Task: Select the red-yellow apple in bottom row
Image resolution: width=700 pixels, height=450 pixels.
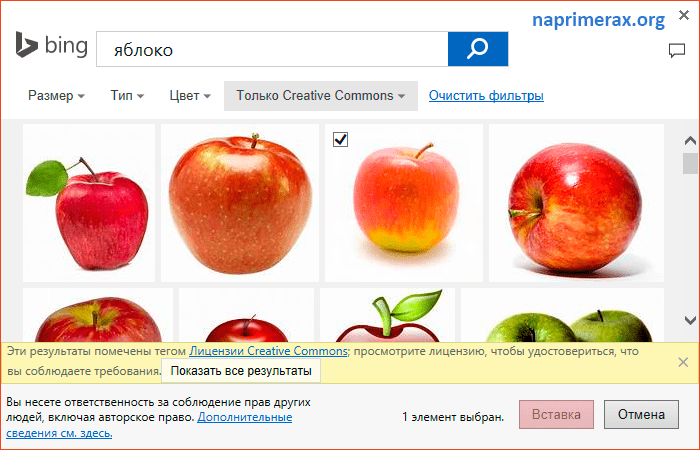Action: click(x=98, y=315)
